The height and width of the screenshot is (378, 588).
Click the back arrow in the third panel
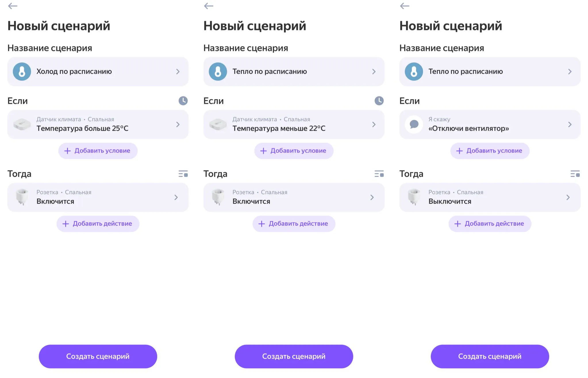(x=405, y=6)
